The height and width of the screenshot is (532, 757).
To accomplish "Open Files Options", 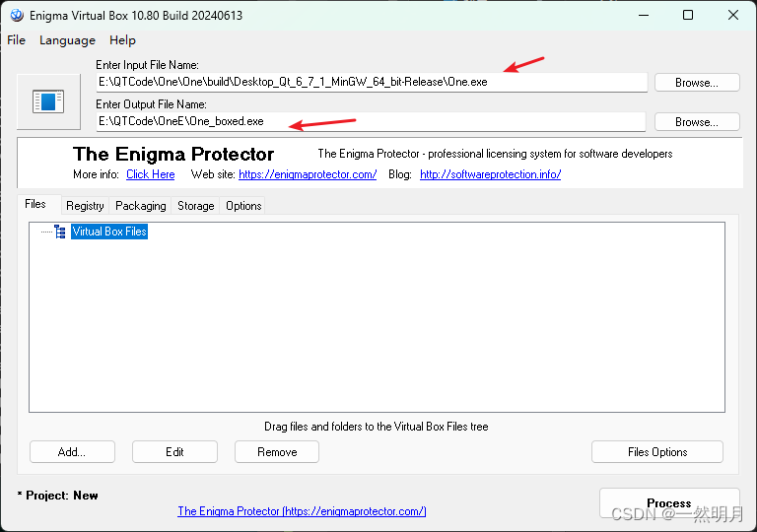I will (657, 452).
